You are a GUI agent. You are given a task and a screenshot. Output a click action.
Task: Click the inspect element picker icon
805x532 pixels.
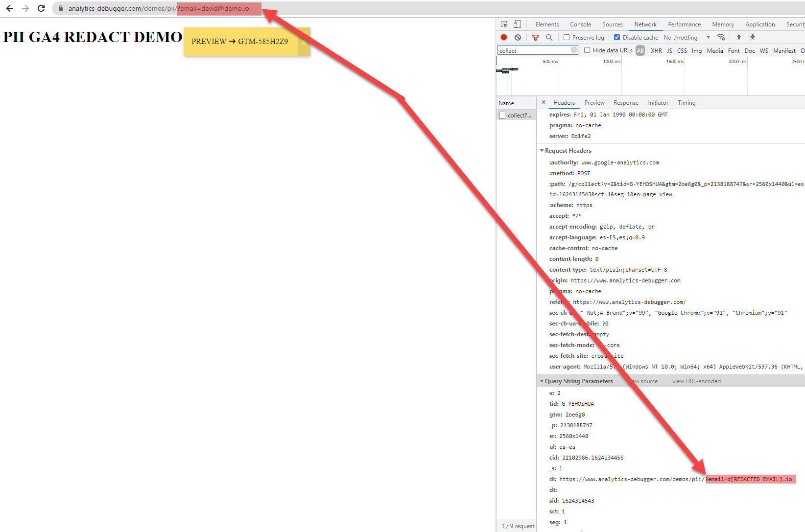(x=504, y=24)
